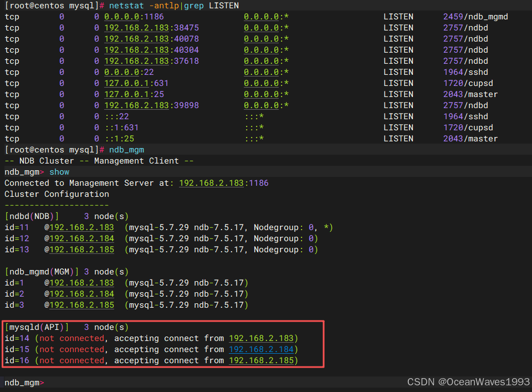Click the ::1:25 IPv6 local address
This screenshot has height=392, width=532.
point(120,139)
